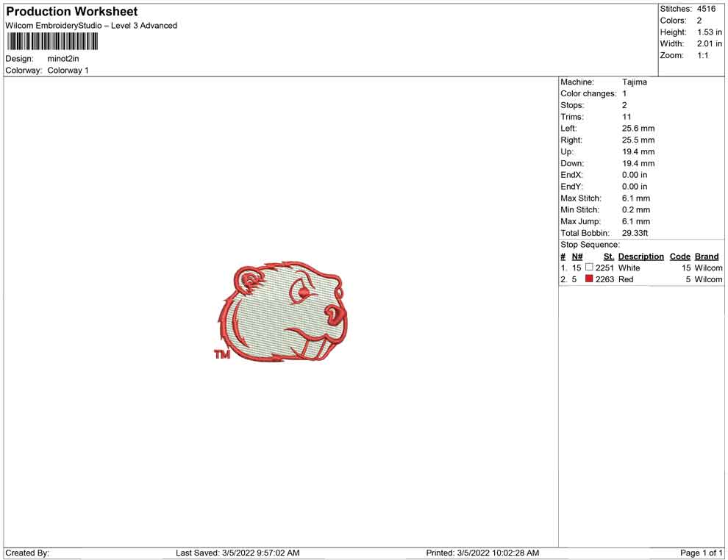Click the Zoom value 1:1
This screenshot has width=728, height=560.
click(703, 55)
